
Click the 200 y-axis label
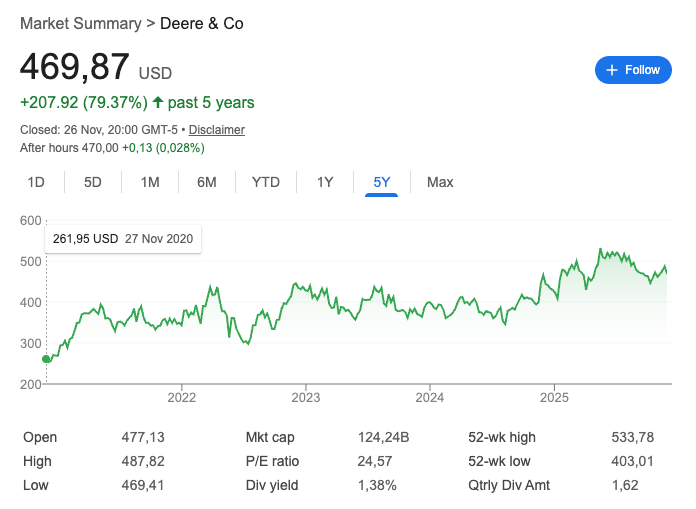click(x=31, y=384)
